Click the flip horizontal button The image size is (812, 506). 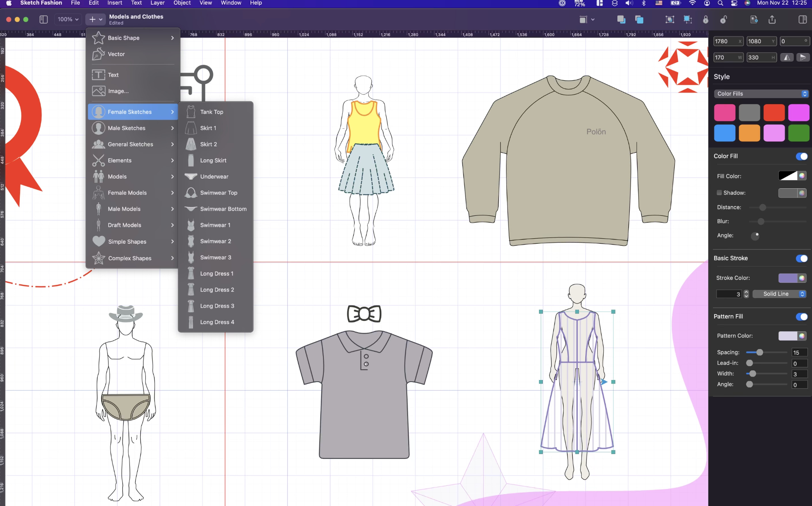pos(787,57)
